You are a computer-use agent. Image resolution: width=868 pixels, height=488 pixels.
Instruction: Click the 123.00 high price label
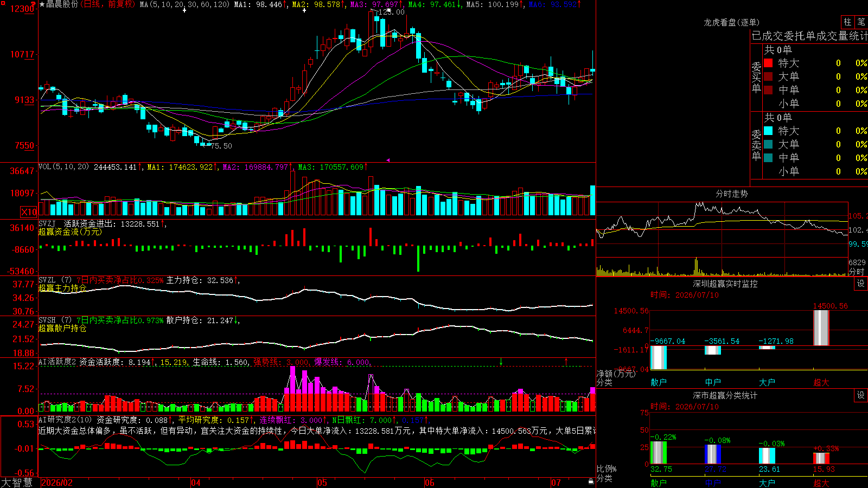(x=391, y=12)
